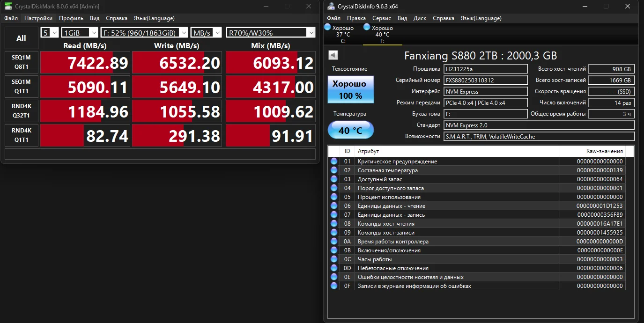
Task: Open Профиль menu in CrystalDiskMark
Action: point(71,18)
